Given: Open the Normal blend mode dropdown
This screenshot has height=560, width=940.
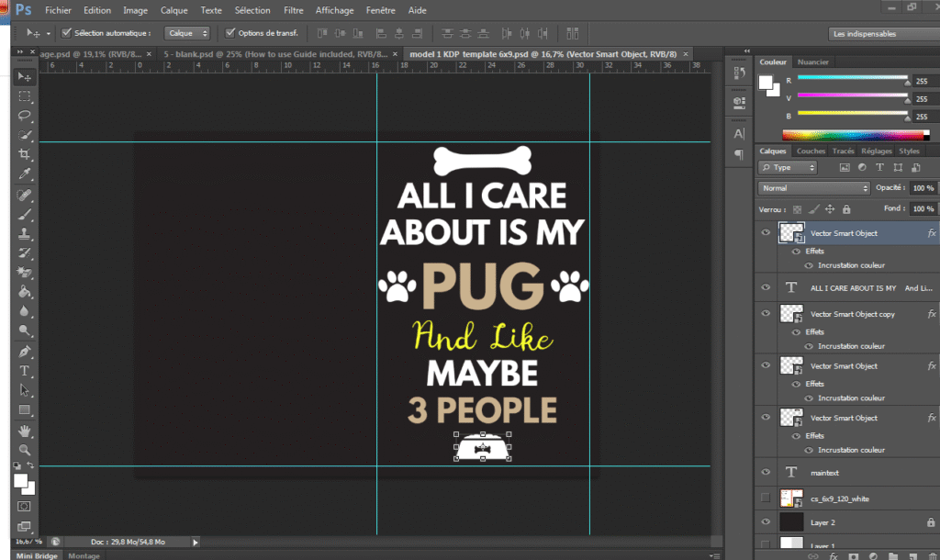Looking at the screenshot, I should click(814, 188).
